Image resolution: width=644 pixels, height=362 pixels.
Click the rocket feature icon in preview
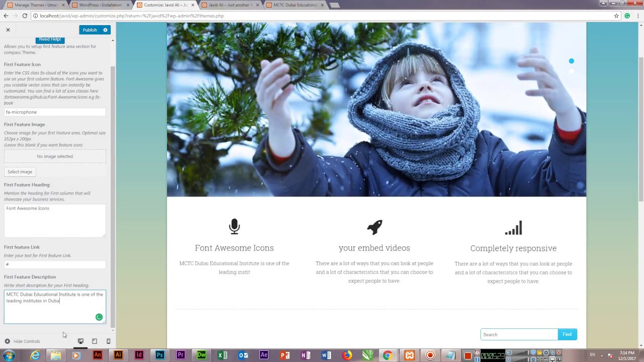[374, 227]
